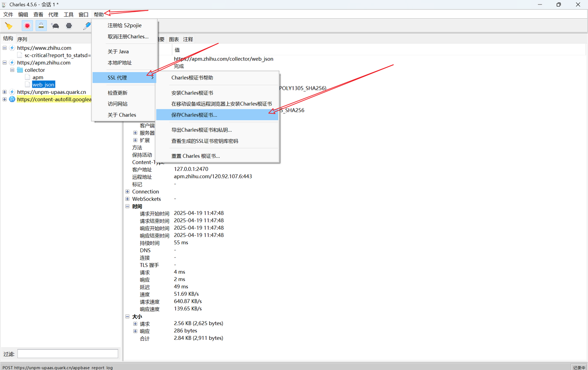
Task: Click the globe icon beside content-autofill host
Action: coord(12,99)
